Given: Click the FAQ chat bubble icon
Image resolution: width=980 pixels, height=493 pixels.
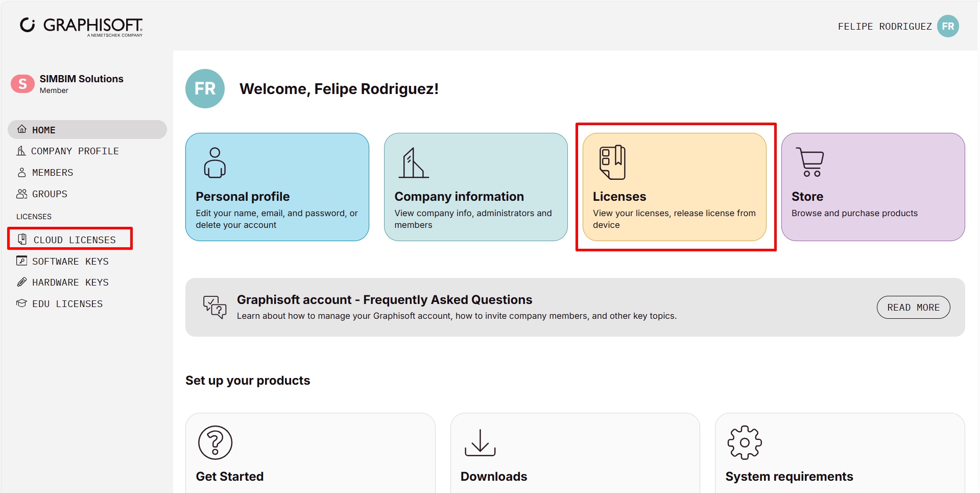Looking at the screenshot, I should [214, 307].
